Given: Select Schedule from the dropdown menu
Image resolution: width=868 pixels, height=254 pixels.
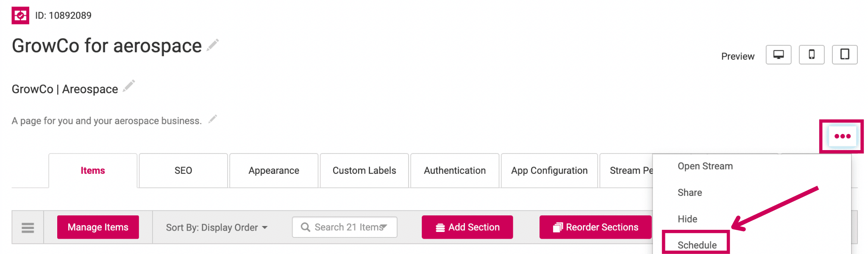Looking at the screenshot, I should pos(697,245).
